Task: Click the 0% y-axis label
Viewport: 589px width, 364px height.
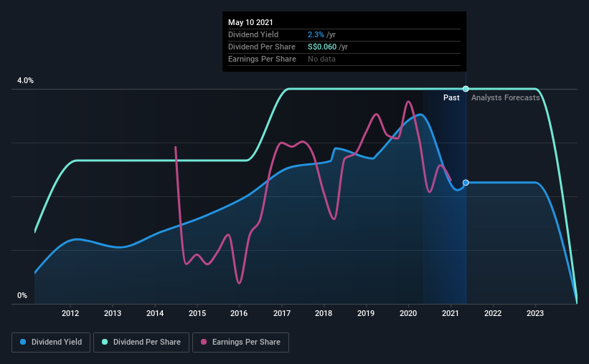Action: [x=22, y=296]
